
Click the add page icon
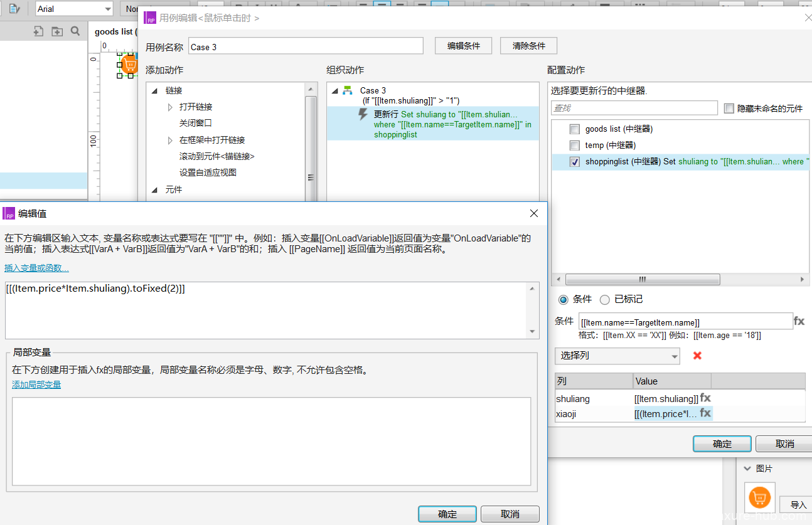coord(38,31)
